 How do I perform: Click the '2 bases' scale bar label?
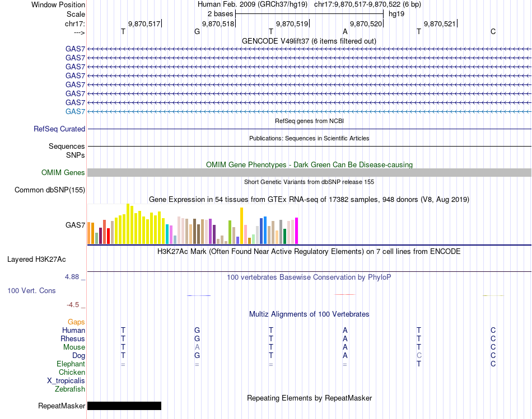(220, 14)
